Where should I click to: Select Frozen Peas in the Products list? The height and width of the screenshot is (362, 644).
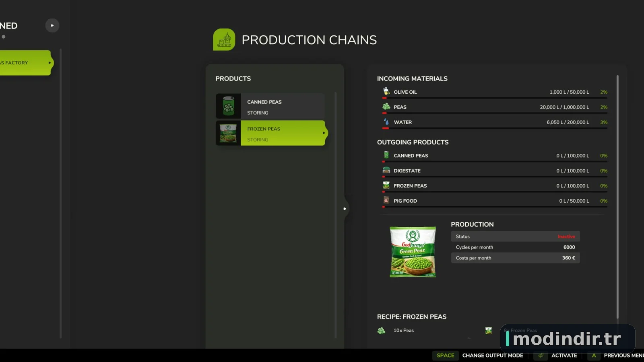pyautogui.click(x=271, y=133)
